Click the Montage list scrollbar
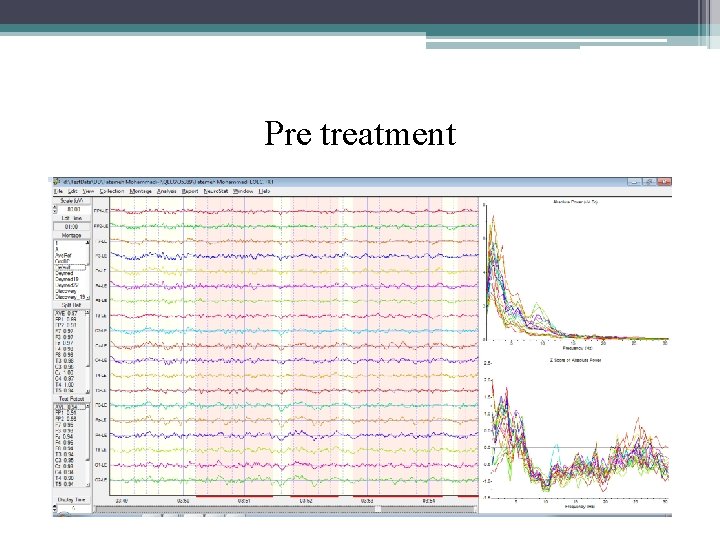This screenshot has width=720, height=540. [x=88, y=270]
